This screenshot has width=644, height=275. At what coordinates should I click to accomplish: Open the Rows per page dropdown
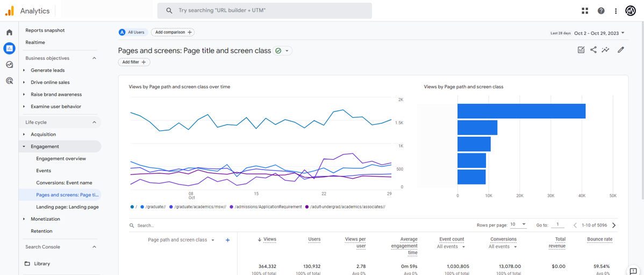[518, 224]
